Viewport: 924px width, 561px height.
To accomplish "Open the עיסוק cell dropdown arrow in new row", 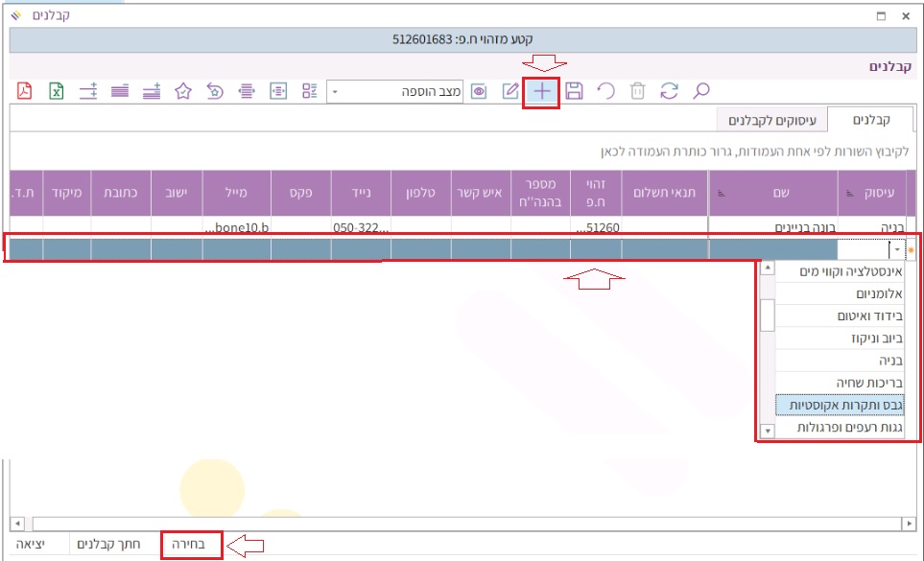I will coord(896,249).
